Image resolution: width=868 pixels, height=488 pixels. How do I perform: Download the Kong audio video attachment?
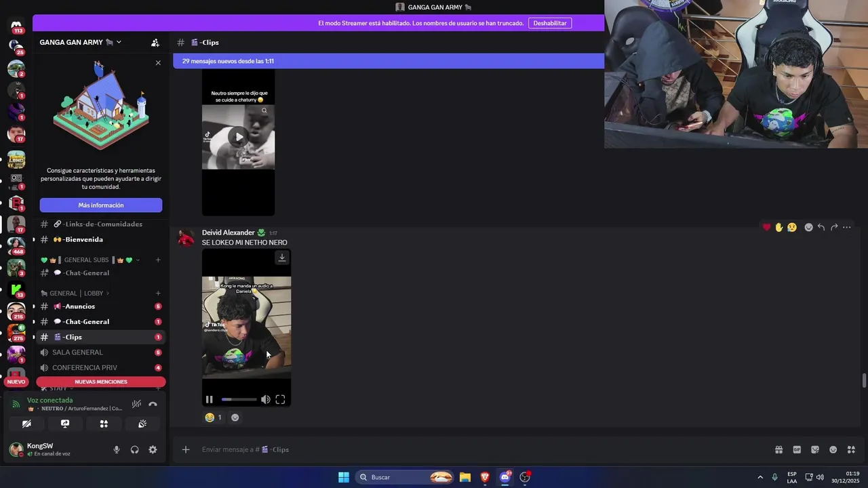(x=282, y=258)
